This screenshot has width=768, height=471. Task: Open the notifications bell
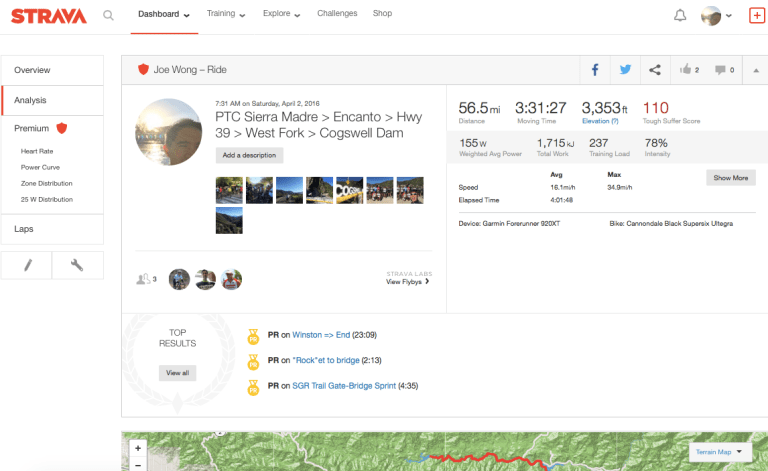(680, 15)
